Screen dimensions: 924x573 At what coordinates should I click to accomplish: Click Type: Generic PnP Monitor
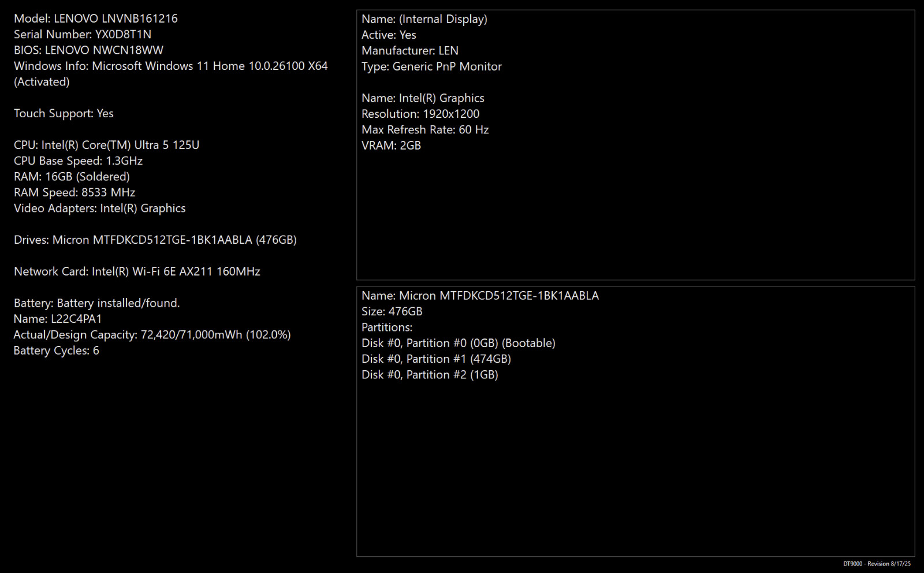click(x=431, y=66)
